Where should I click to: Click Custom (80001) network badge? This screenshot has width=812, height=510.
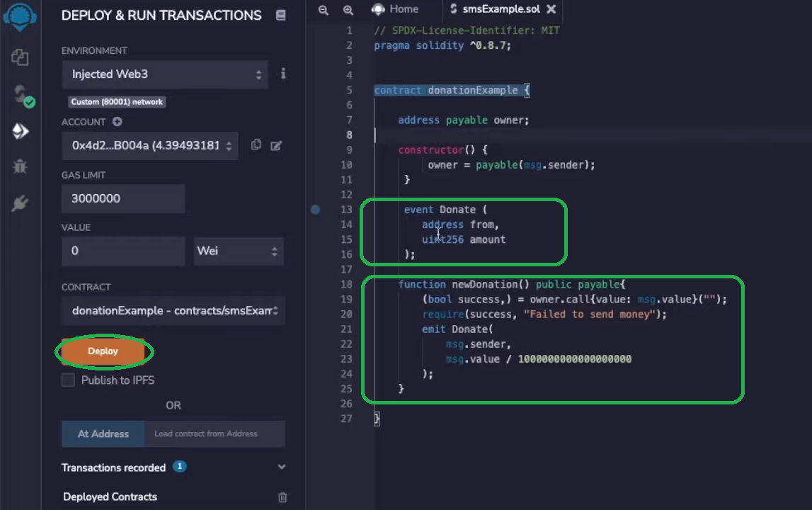coord(117,101)
